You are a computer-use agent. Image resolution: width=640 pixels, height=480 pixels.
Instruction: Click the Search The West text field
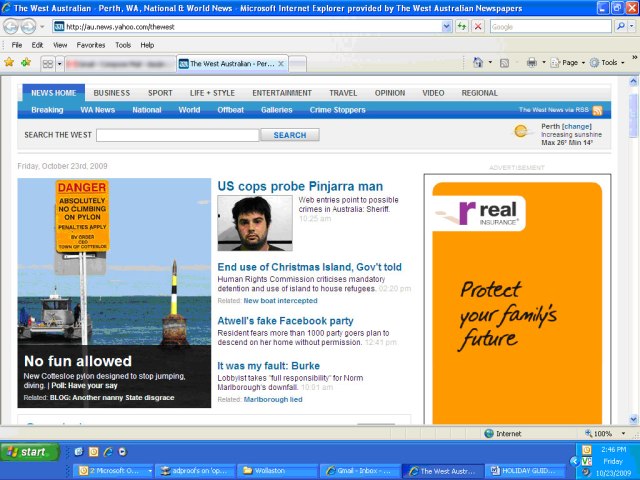177,135
